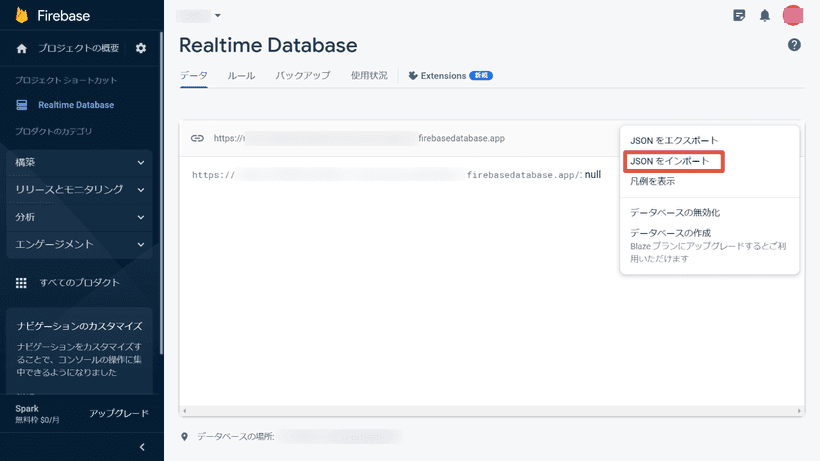Click the help question mark icon

794,45
